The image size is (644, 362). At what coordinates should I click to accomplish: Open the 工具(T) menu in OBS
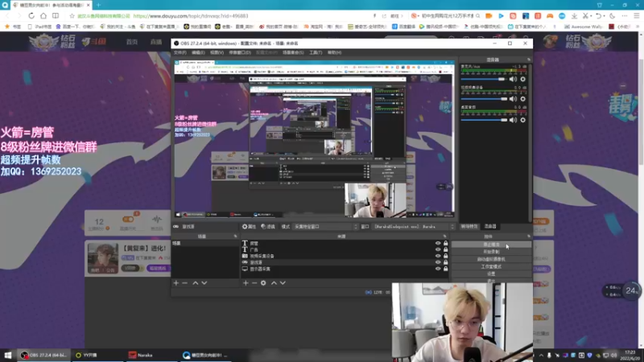316,52
